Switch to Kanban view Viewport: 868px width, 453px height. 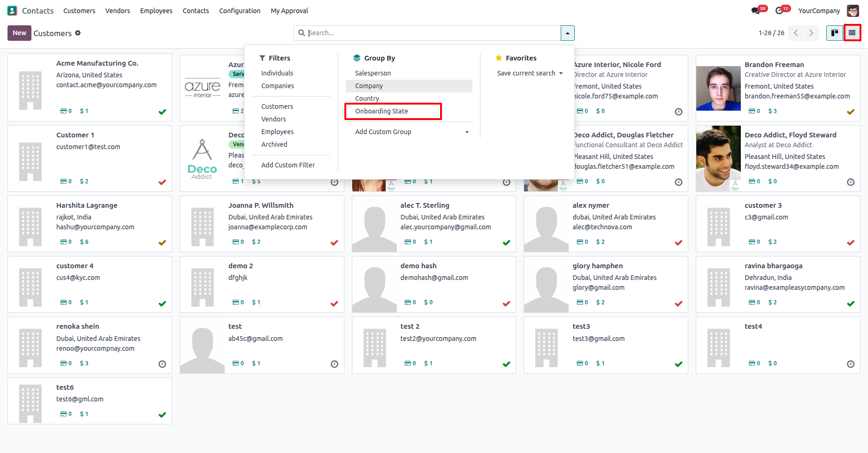(835, 33)
